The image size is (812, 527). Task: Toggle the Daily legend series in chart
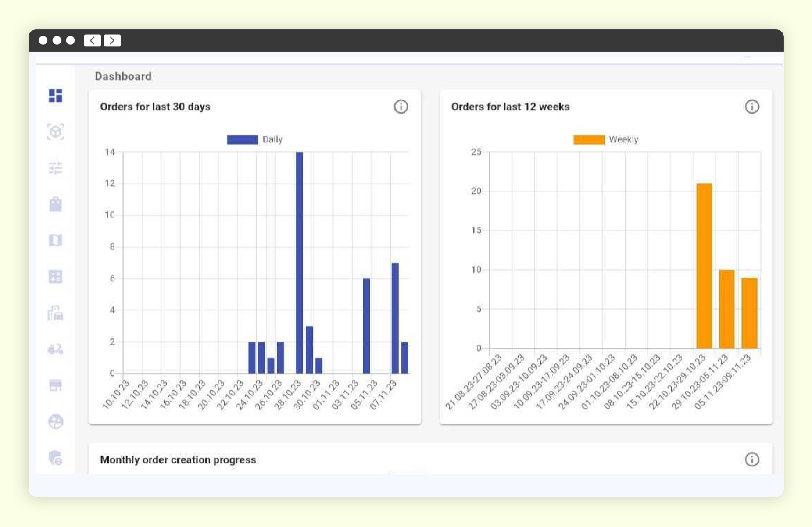pyautogui.click(x=254, y=139)
